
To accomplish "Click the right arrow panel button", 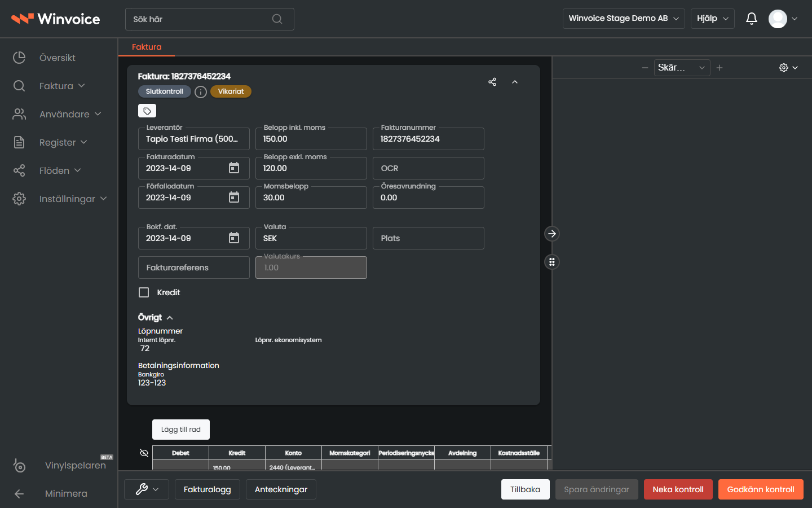I will click(x=552, y=234).
